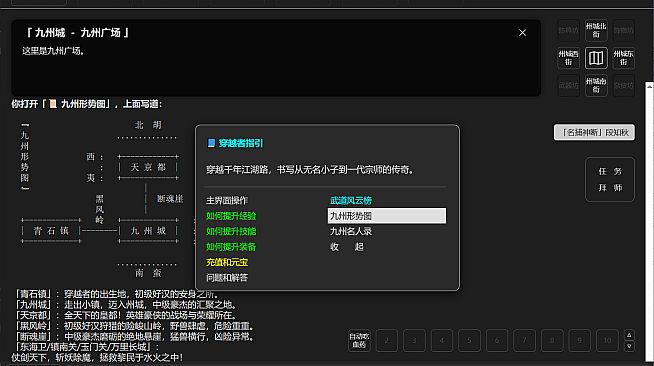The width and height of the screenshot is (654, 366).
Task: Open 主界面操作 guide entry
Action: click(x=227, y=201)
